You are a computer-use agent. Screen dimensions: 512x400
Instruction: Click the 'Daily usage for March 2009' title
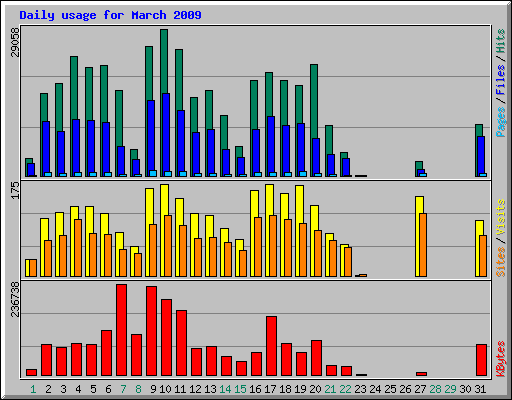110,15
